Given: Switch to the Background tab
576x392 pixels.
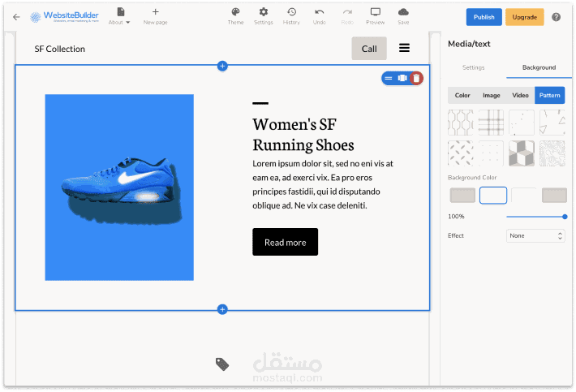Looking at the screenshot, I should 539,67.
